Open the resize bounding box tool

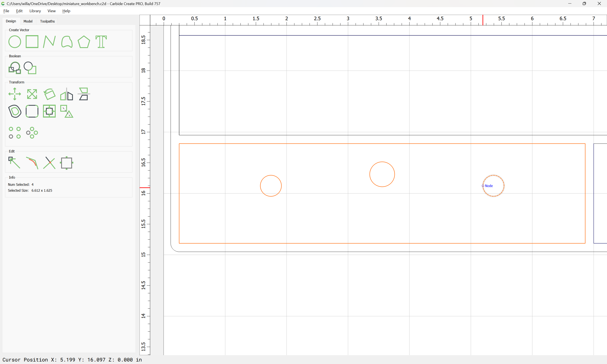(67, 163)
